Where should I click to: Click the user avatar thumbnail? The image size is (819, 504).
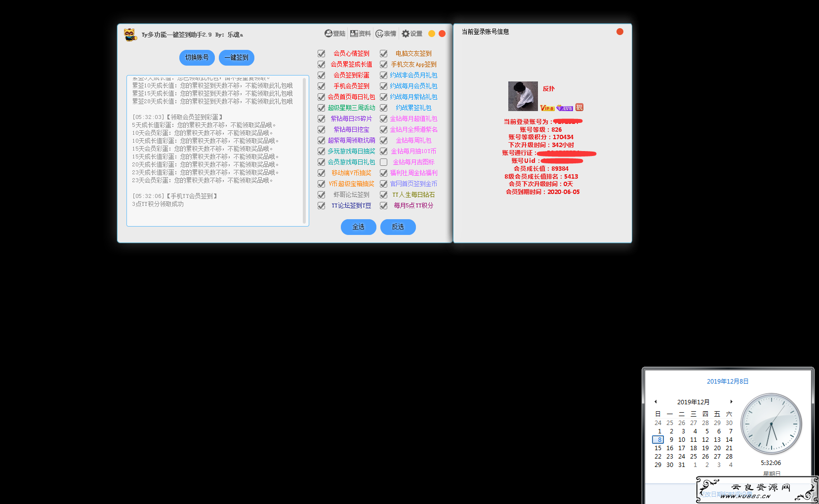coord(523,96)
